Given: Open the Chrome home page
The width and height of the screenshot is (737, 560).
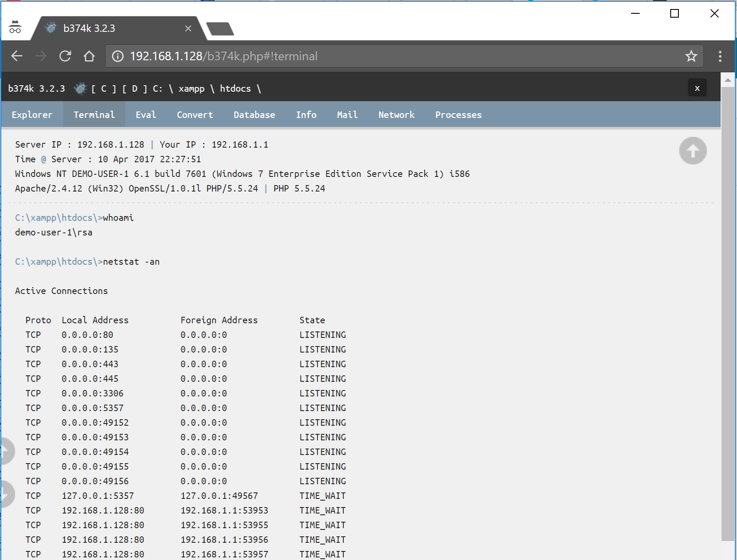Looking at the screenshot, I should tap(89, 56).
